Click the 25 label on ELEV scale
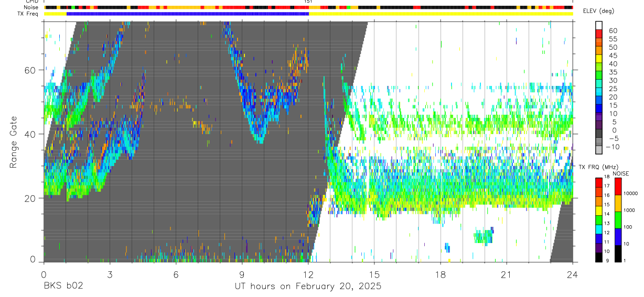The width and height of the screenshot is (644, 297). [612, 89]
